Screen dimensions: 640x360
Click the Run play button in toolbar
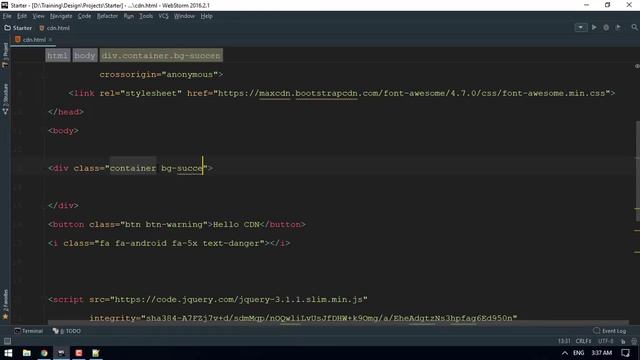[x=594, y=27]
